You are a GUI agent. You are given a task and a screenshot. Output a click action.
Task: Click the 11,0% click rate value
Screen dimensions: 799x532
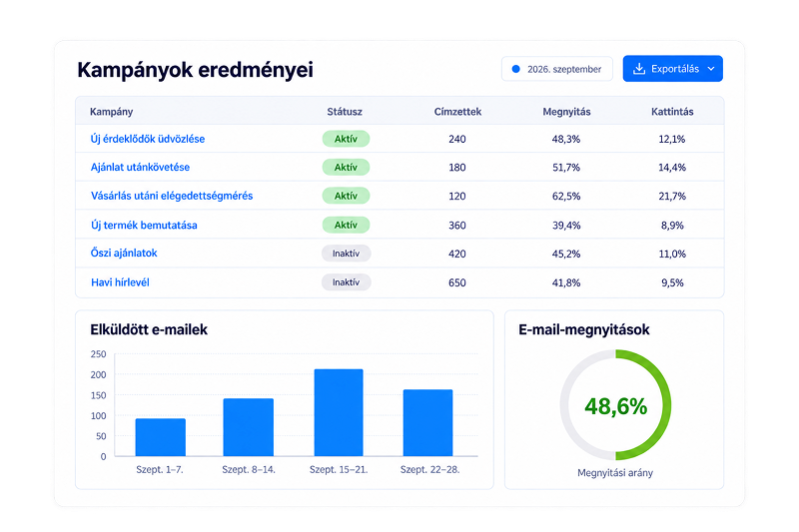[x=672, y=255]
